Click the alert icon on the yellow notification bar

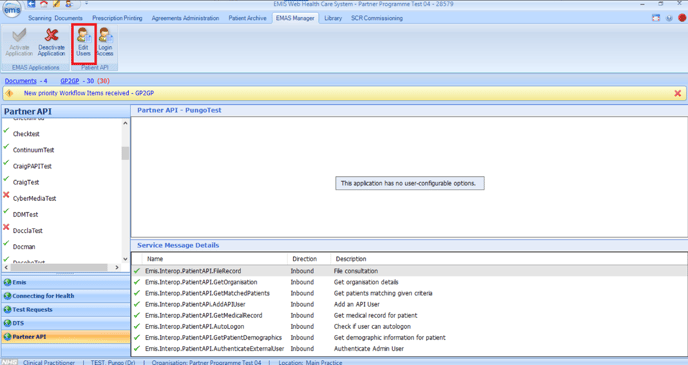tap(9, 93)
